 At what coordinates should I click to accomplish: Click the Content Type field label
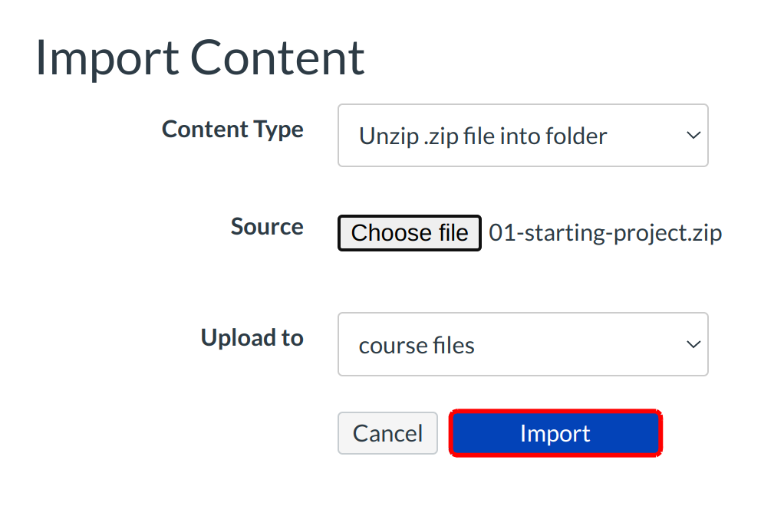coord(232,129)
